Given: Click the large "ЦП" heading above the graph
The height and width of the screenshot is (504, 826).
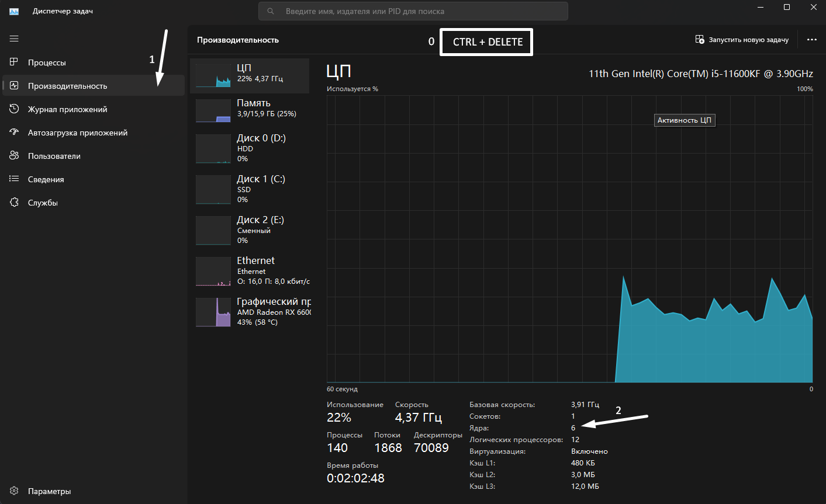Looking at the screenshot, I should click(x=339, y=72).
